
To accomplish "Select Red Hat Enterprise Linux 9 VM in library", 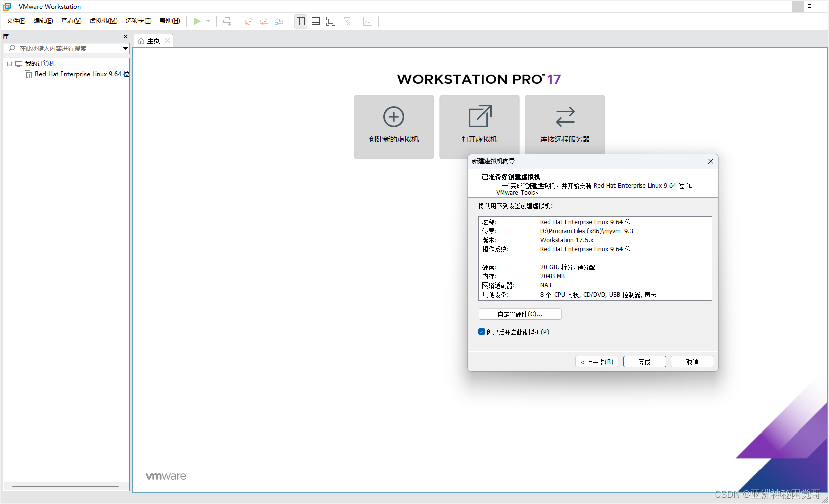I will [82, 74].
